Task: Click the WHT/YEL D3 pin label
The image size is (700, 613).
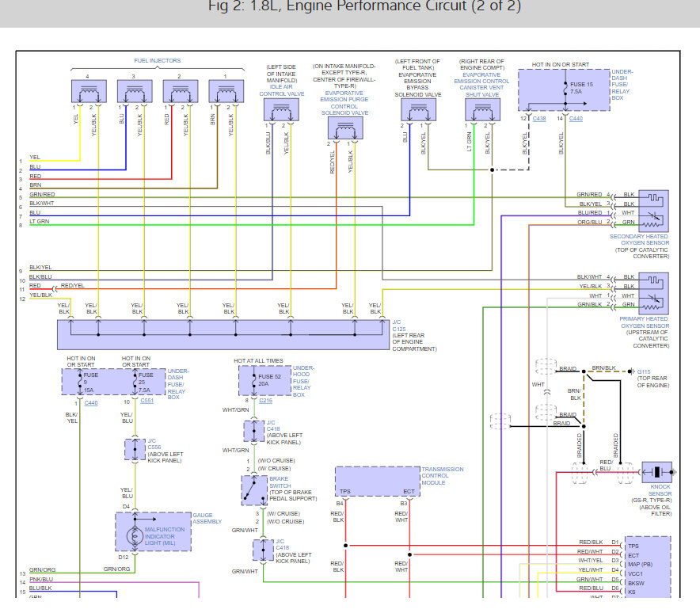Action: coord(591,560)
